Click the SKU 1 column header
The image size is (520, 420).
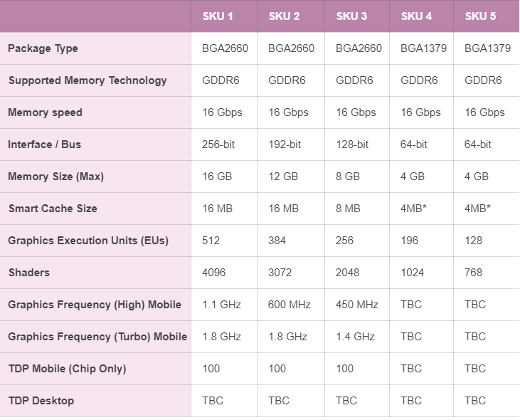point(218,16)
